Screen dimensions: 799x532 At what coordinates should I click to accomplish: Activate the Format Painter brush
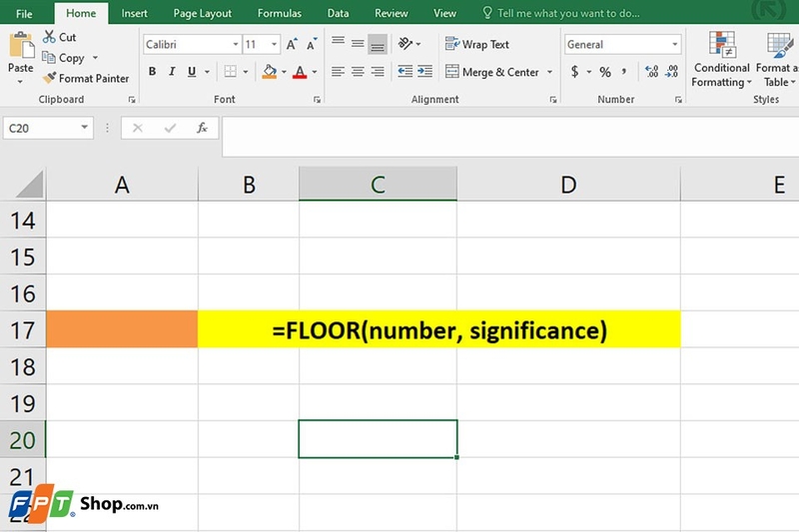(x=86, y=79)
